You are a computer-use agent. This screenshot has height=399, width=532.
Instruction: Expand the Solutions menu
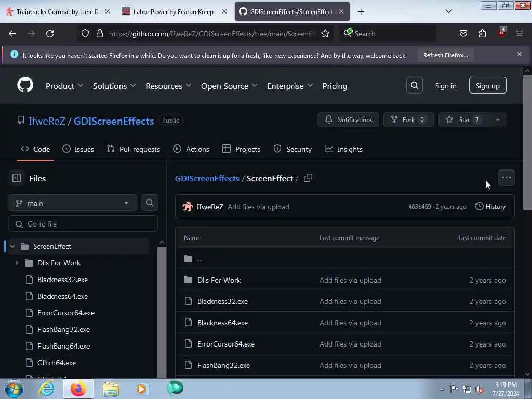(x=114, y=86)
